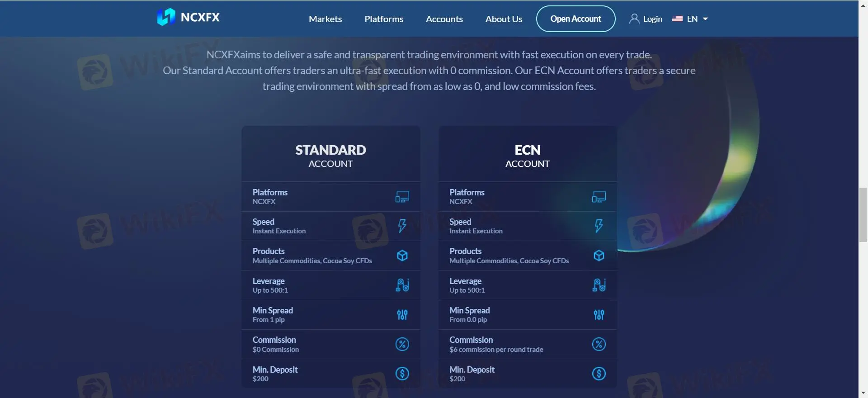Viewport: 868px width, 398px height.
Task: Open the Accounts menu
Action: pos(444,19)
